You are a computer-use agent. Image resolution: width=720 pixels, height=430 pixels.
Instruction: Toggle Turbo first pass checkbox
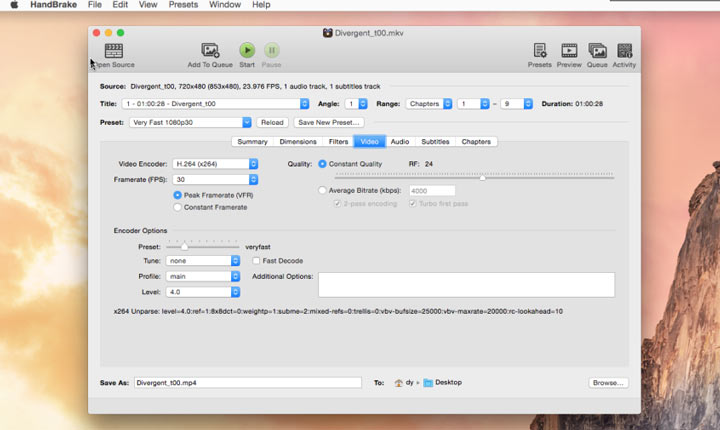coord(413,204)
